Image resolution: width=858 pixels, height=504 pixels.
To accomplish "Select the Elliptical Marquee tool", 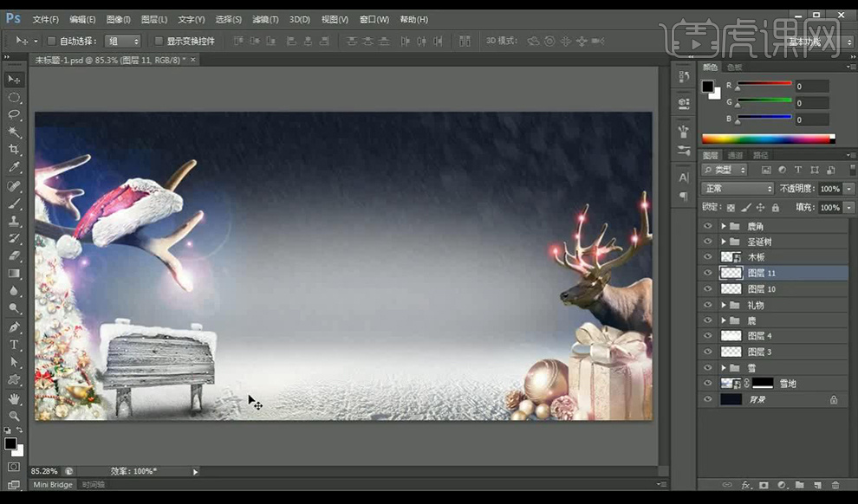I will click(14, 98).
